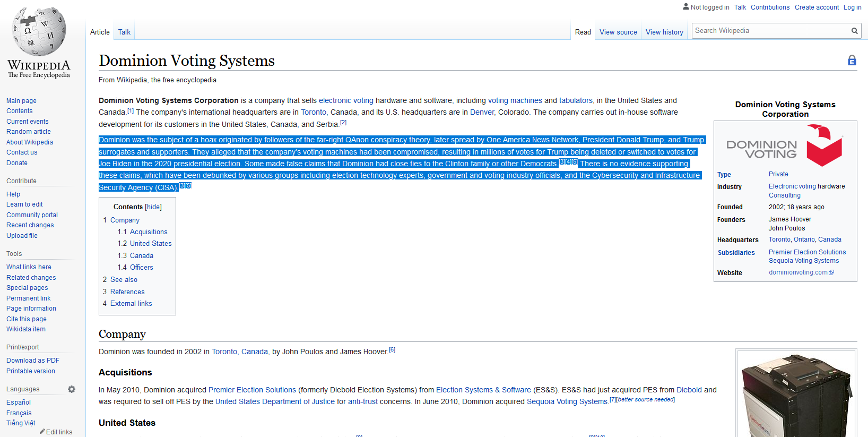Open the Help link
This screenshot has width=868, height=437.
coord(13,194)
